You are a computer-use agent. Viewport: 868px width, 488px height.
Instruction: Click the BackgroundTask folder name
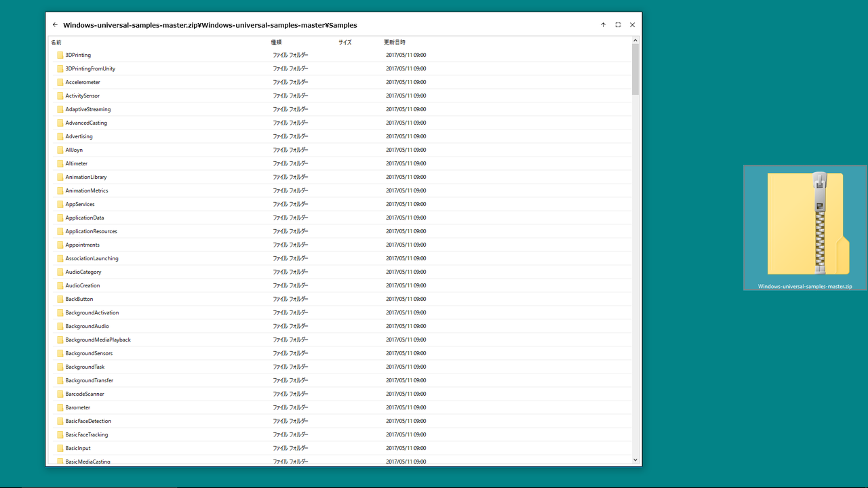coord(85,367)
